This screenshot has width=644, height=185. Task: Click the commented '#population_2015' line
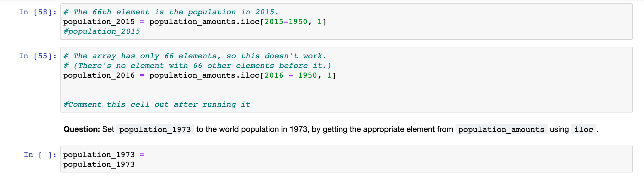(x=102, y=31)
